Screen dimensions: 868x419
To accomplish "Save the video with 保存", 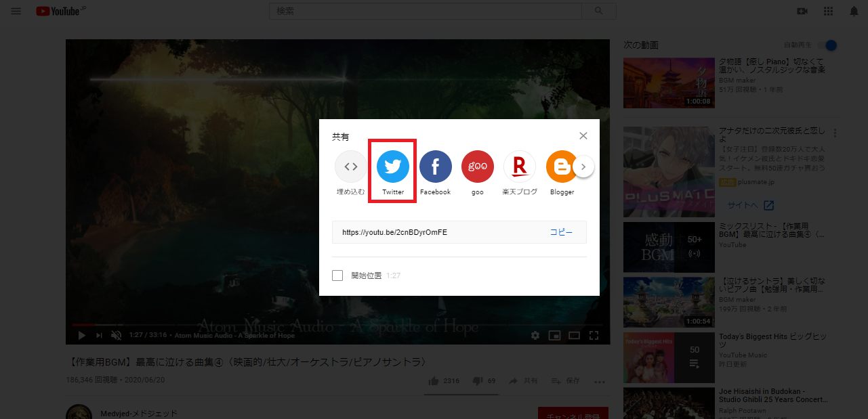I will [x=565, y=381].
